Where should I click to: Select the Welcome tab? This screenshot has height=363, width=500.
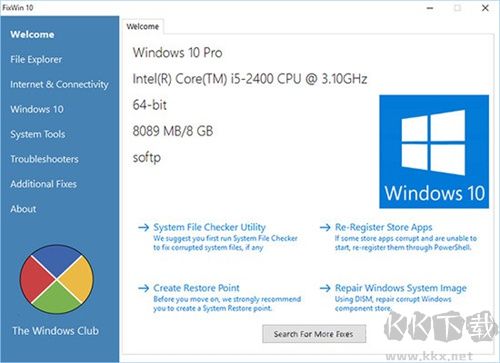143,27
